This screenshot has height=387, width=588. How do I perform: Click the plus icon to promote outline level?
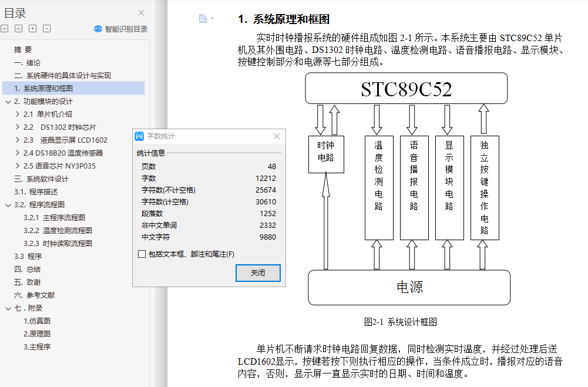pos(33,29)
